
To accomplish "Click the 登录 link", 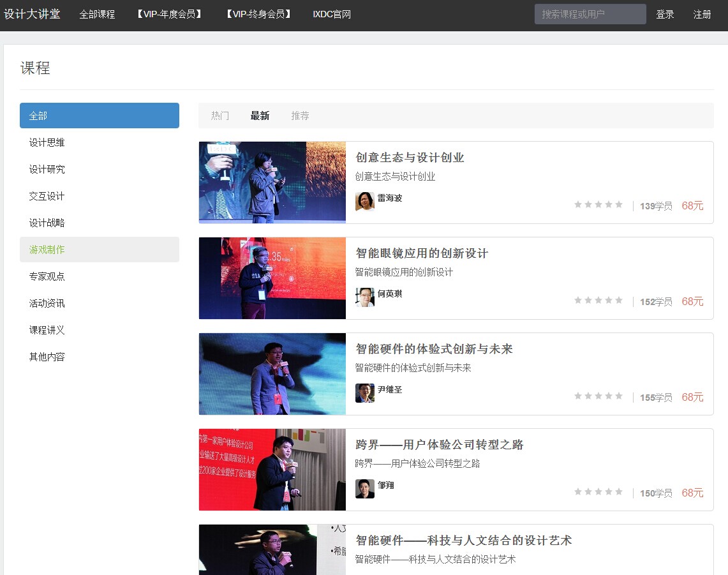I will click(665, 14).
